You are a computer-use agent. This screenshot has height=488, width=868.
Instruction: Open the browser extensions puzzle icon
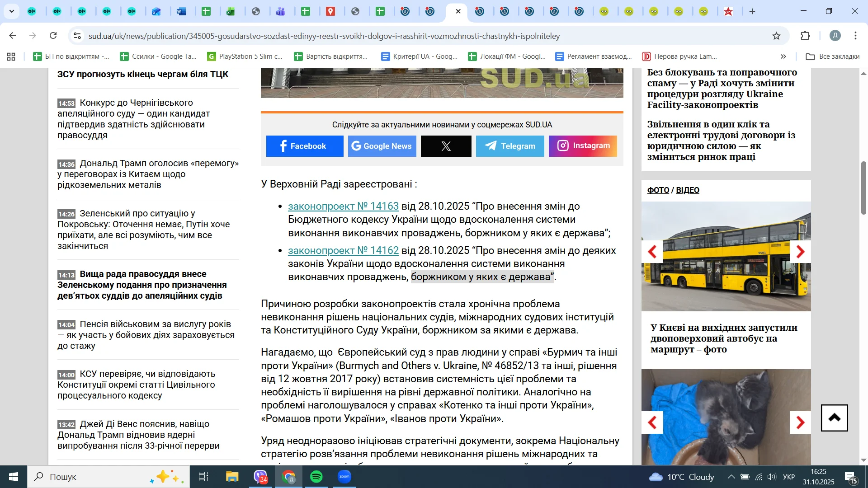[805, 36]
